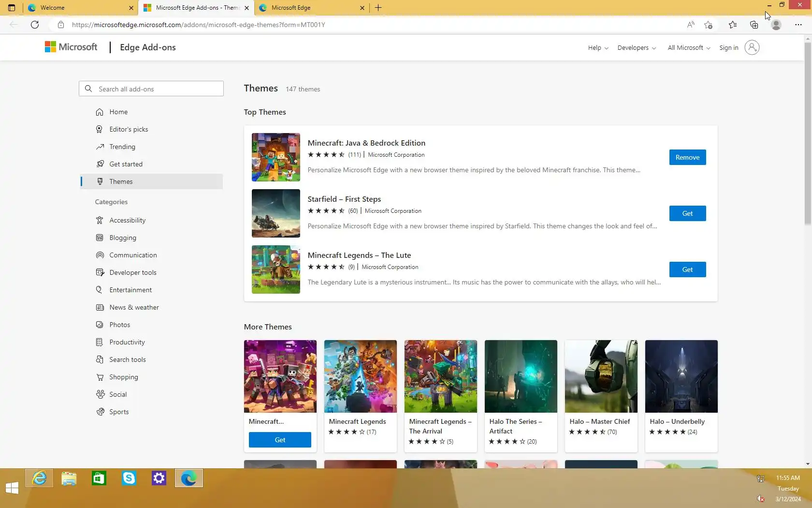Open Settings and more ellipsis menu

pyautogui.click(x=798, y=25)
